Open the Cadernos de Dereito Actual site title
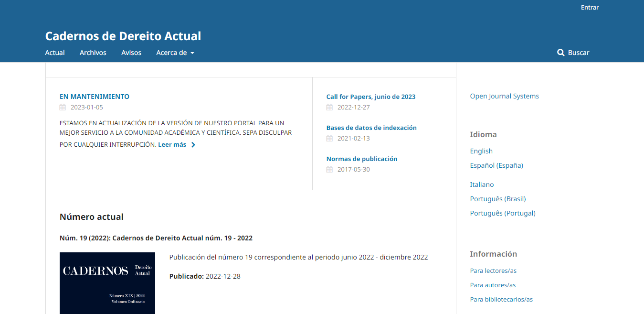This screenshot has width=644, height=314. coord(123,36)
